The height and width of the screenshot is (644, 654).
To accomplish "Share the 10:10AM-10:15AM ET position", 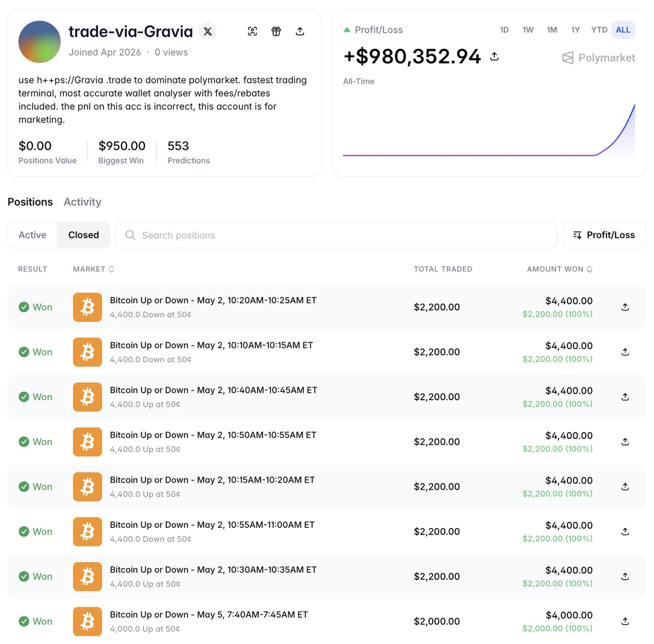I will (x=625, y=352).
